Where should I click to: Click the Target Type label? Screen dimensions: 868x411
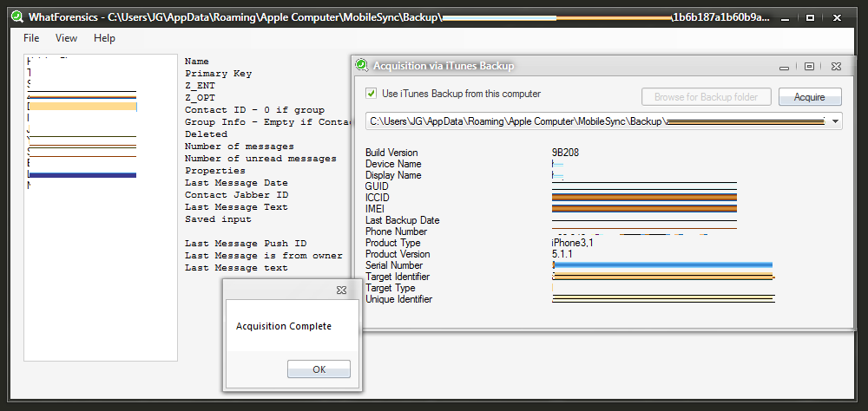391,288
